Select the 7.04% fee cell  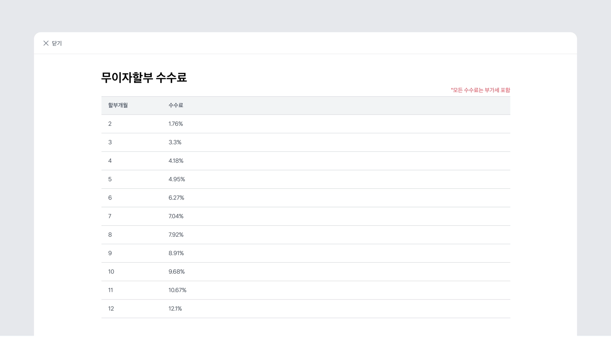click(176, 216)
